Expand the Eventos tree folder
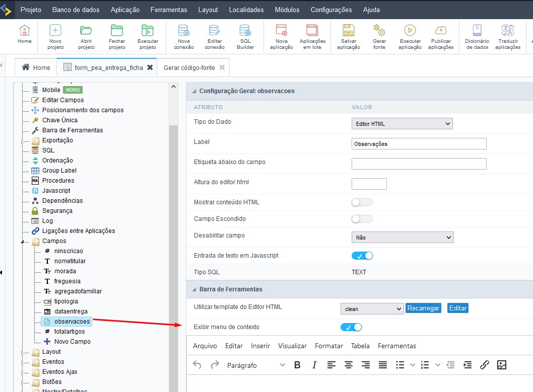The height and width of the screenshot is (392, 533). click(23, 362)
